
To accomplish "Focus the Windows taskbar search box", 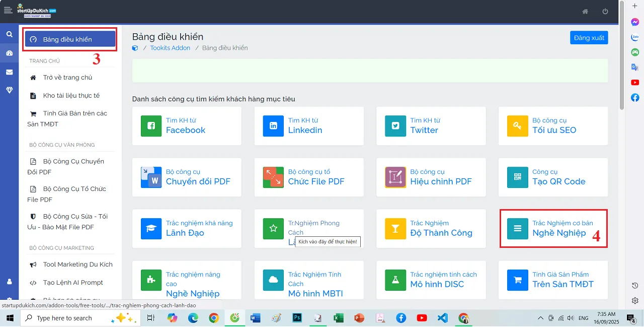I will [x=82, y=318].
